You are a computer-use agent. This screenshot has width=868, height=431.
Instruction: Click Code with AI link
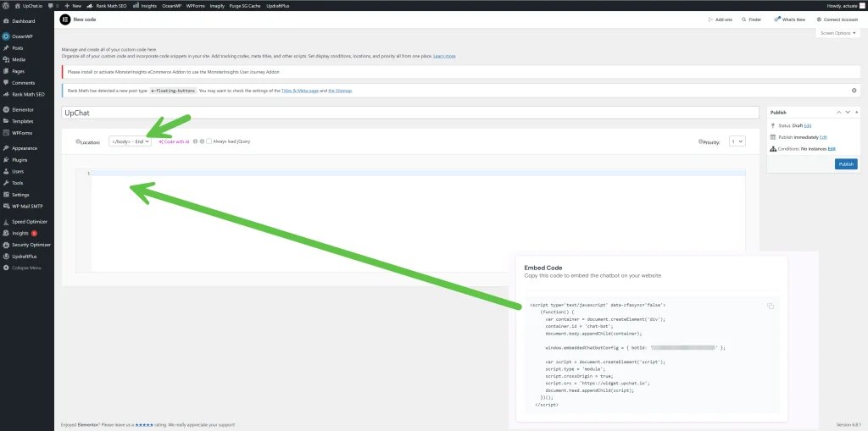(175, 141)
